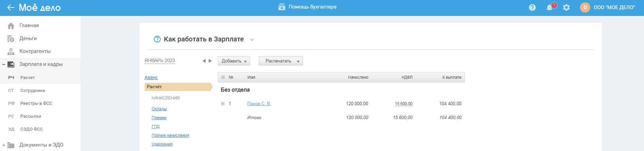Open the settings gear icon
The image size is (644, 151).
tap(566, 7)
